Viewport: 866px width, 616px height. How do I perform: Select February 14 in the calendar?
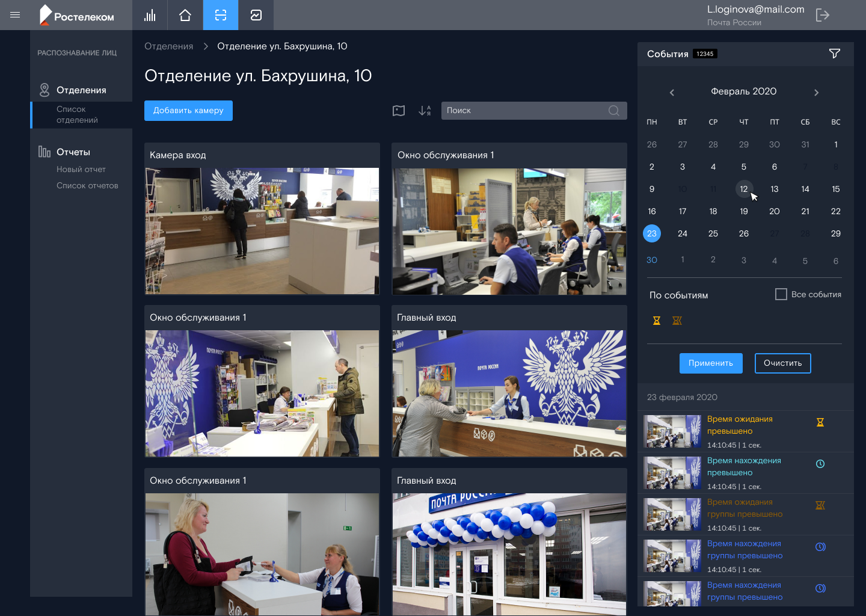click(805, 189)
